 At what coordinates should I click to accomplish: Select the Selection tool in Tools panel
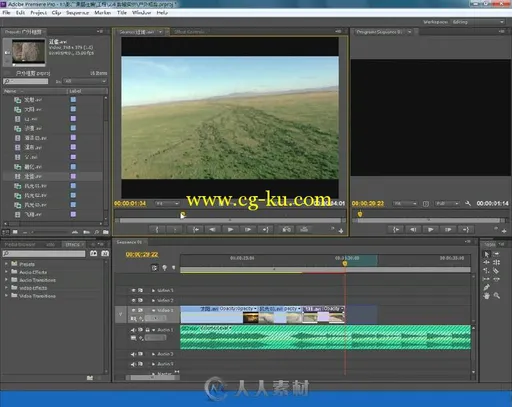pyautogui.click(x=487, y=254)
